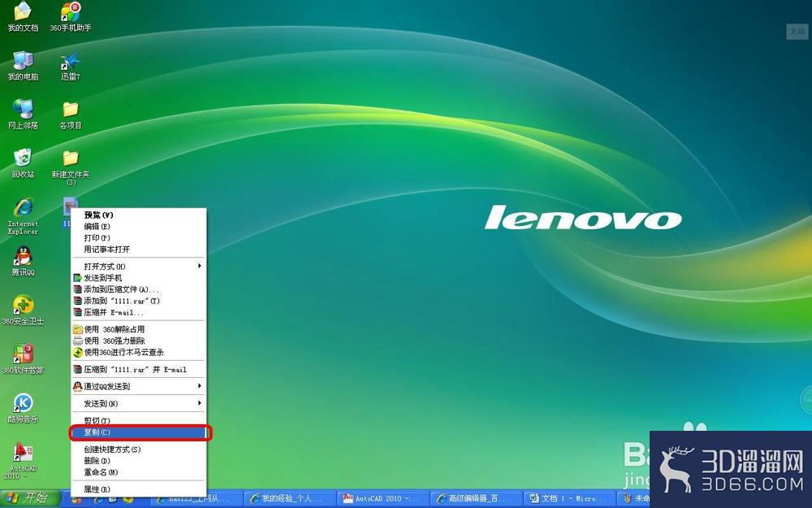Choose 创建快捷方式(S) entry
This screenshot has height=508, width=812.
pos(139,449)
